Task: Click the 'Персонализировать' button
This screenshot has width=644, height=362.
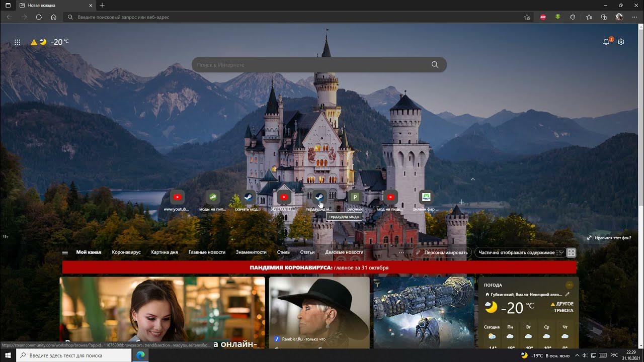Action: tap(442, 252)
